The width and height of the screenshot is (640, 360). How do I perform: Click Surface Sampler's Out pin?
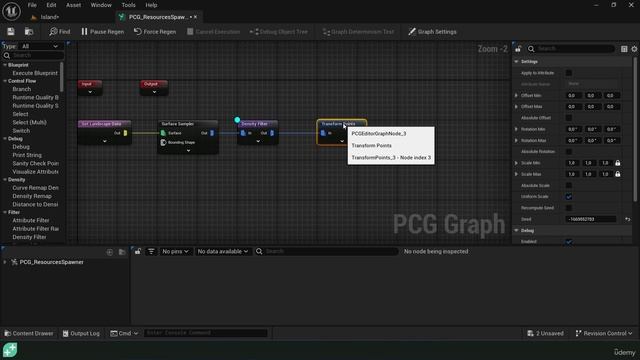pyautogui.click(x=212, y=133)
